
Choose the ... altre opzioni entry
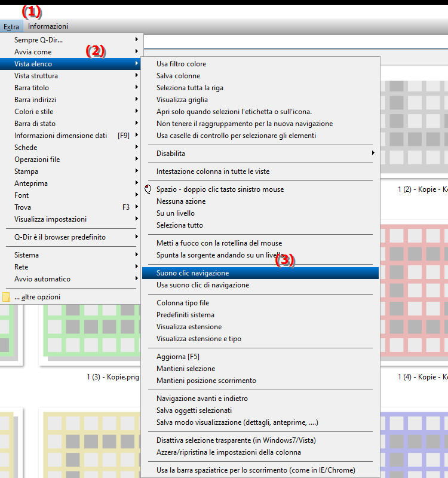click(70, 297)
